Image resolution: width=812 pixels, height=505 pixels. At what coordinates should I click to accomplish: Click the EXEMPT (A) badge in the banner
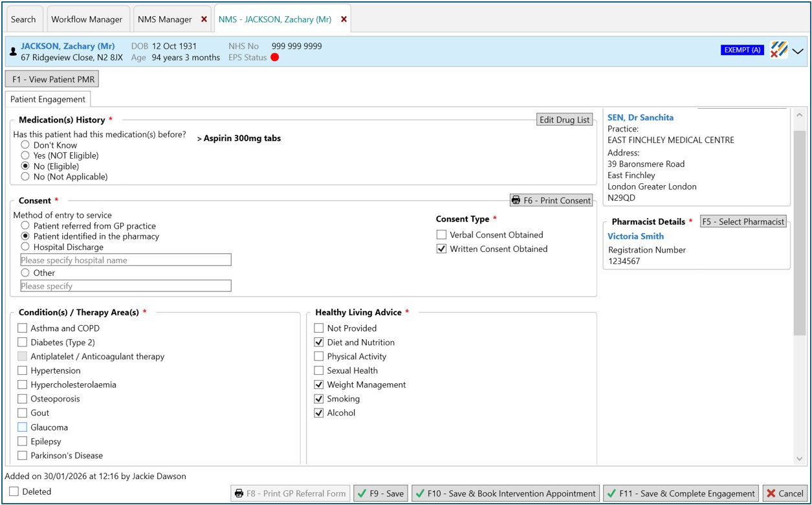pyautogui.click(x=741, y=49)
